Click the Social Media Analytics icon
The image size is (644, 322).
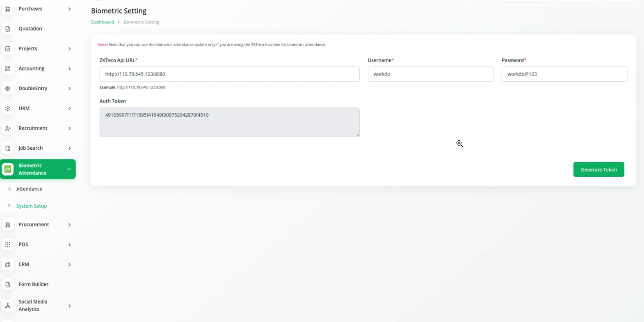click(8, 306)
